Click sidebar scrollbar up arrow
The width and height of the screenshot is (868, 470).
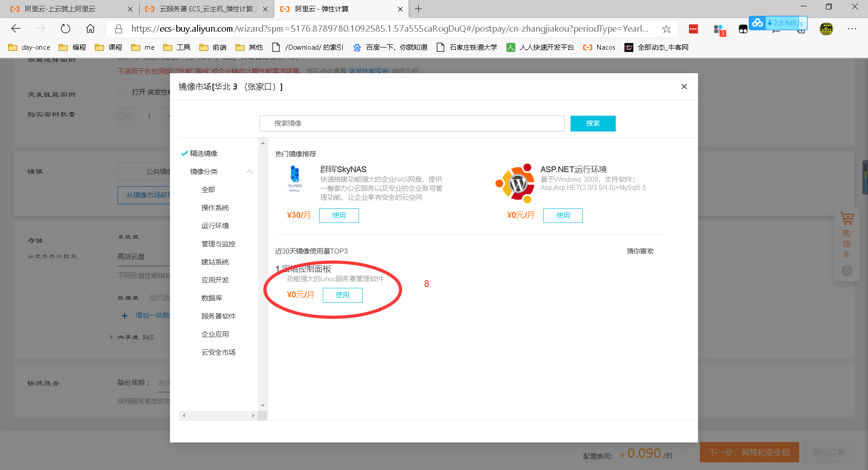[x=263, y=143]
